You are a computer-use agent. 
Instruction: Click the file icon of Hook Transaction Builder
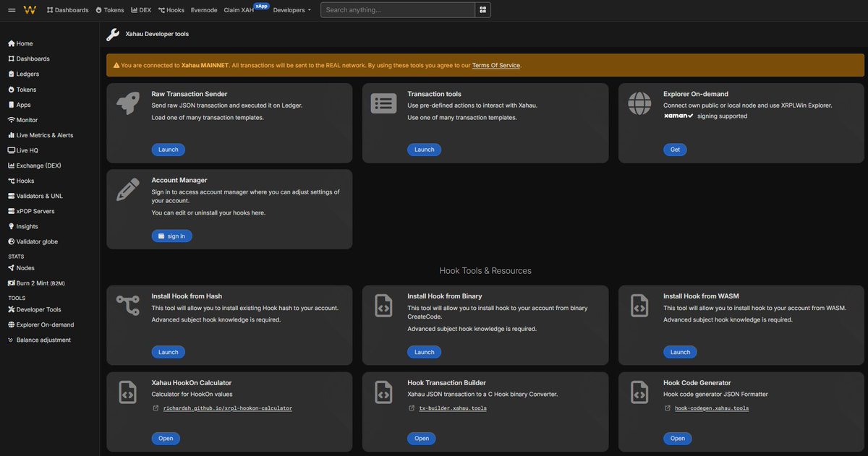pyautogui.click(x=383, y=392)
